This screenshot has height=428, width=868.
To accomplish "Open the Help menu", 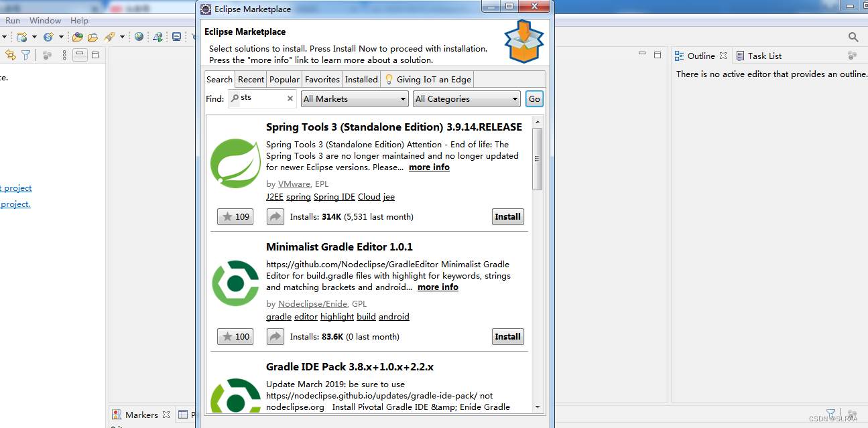I will point(79,21).
